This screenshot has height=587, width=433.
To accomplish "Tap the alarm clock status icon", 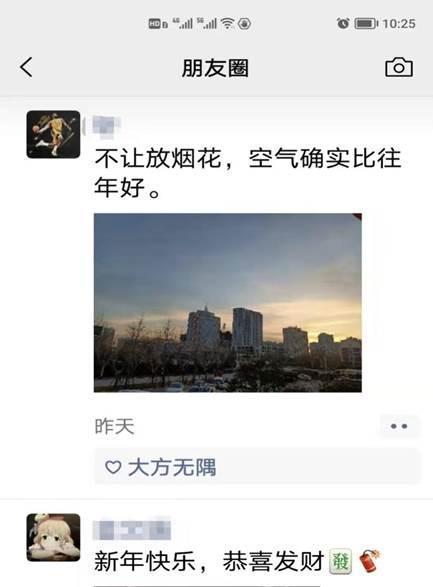I will (x=343, y=24).
